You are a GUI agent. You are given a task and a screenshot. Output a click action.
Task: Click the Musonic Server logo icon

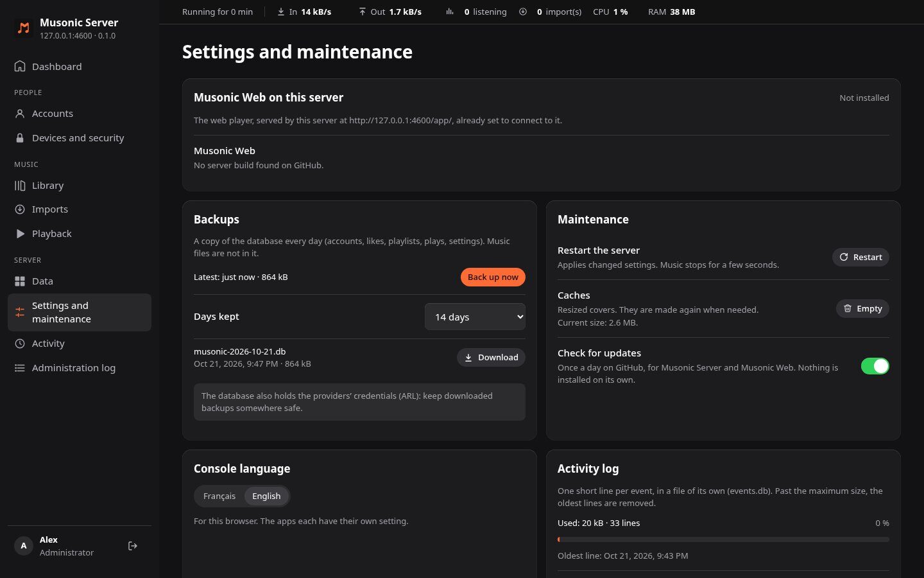(x=24, y=28)
